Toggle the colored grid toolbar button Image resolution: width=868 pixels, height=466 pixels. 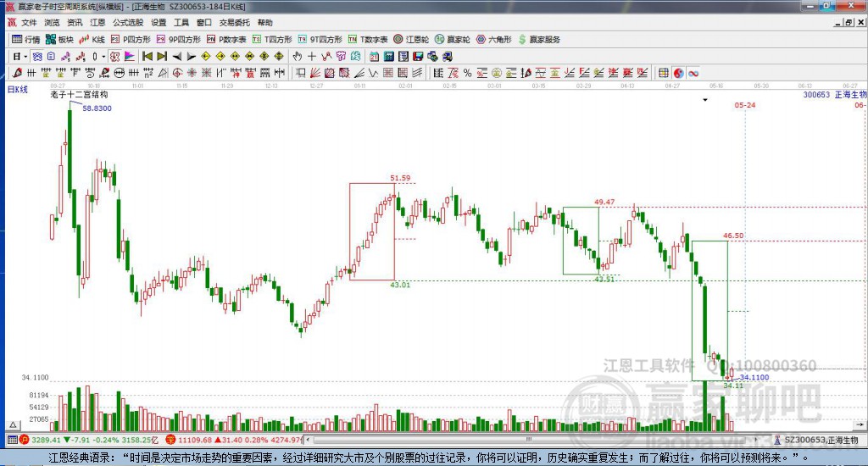663,73
